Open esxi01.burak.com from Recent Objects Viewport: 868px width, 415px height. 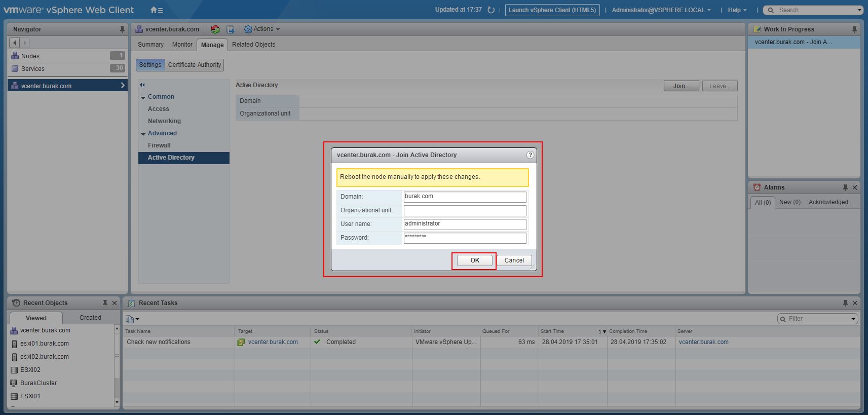[x=45, y=344]
